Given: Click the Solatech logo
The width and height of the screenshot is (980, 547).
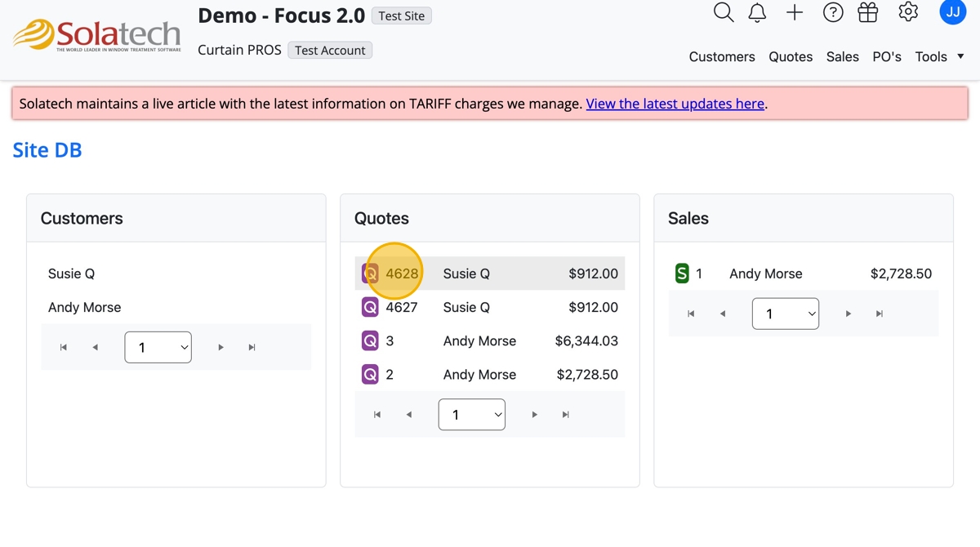Looking at the screenshot, I should click(x=96, y=35).
